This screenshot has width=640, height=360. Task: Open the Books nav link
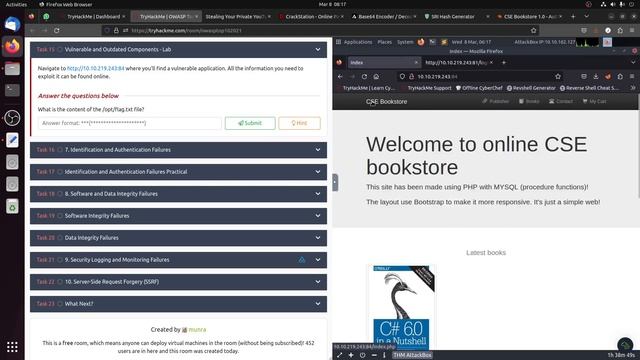529,101
